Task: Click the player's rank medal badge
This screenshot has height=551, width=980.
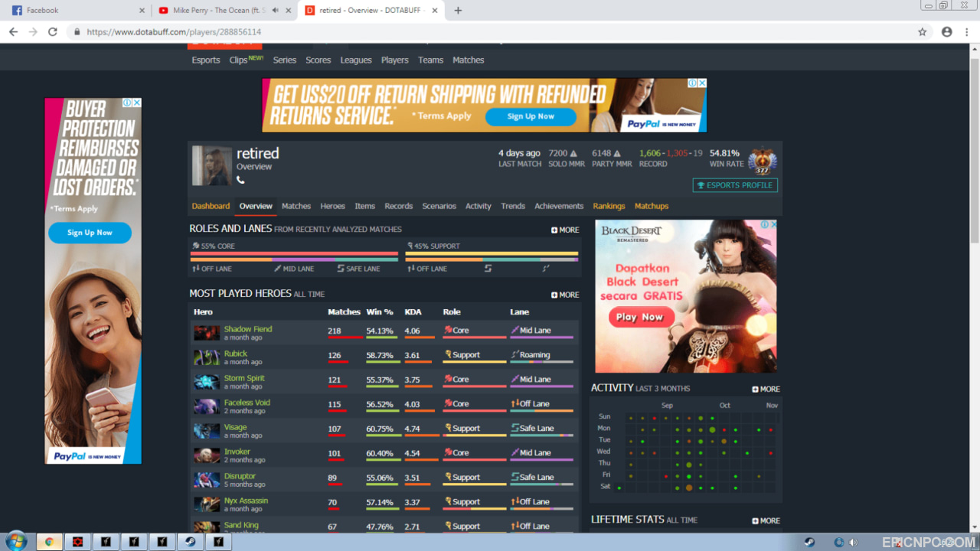Action: pos(763,162)
